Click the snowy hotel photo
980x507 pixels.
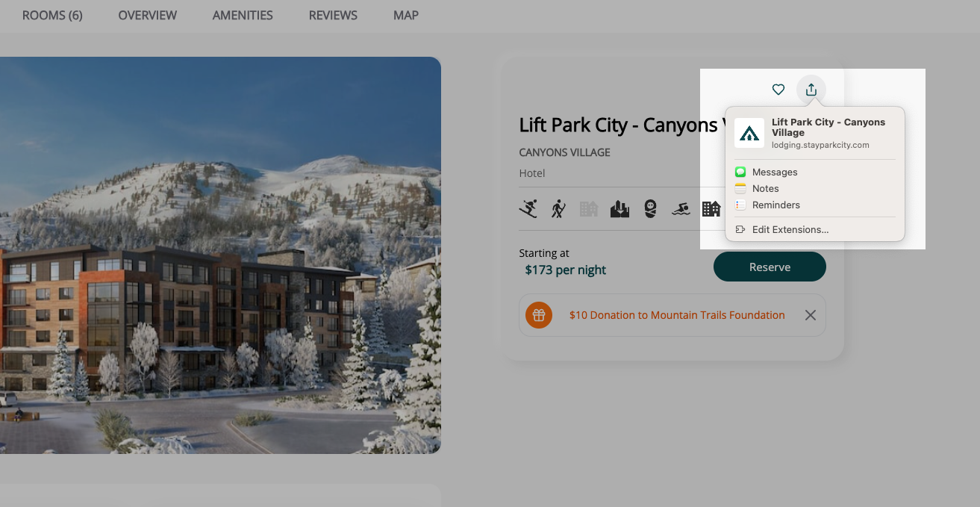coord(220,255)
